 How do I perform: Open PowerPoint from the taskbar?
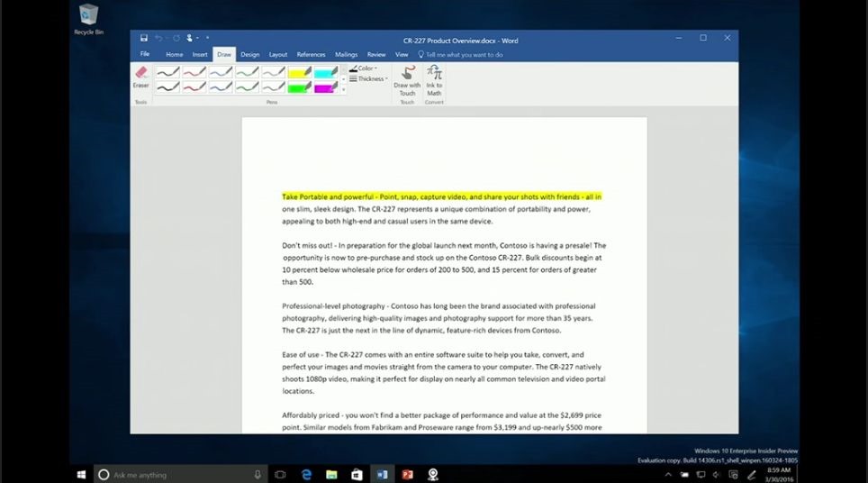(407, 474)
